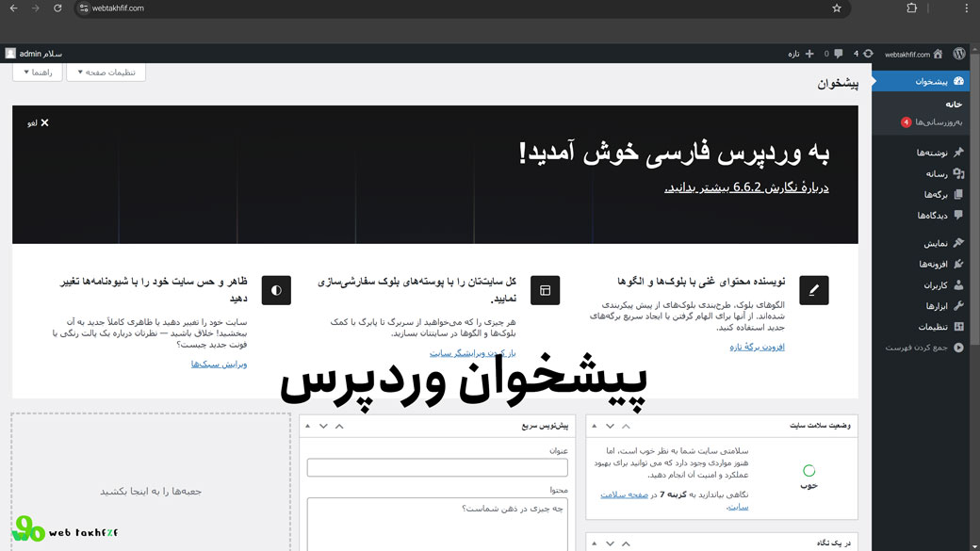Screen dimensions: 980x551
Task: Click the updates refresh icon showing 4
Action: (x=868, y=54)
